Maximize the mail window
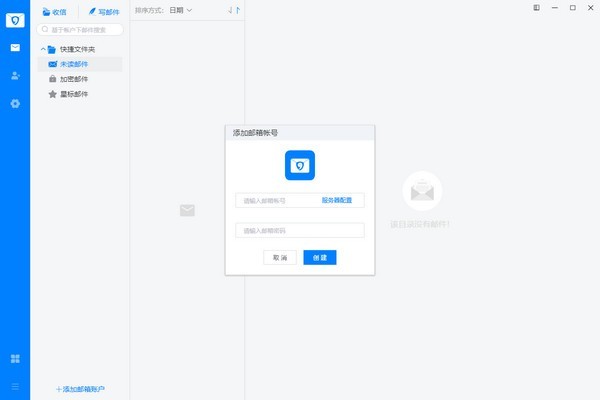The image size is (600, 400). (572, 8)
